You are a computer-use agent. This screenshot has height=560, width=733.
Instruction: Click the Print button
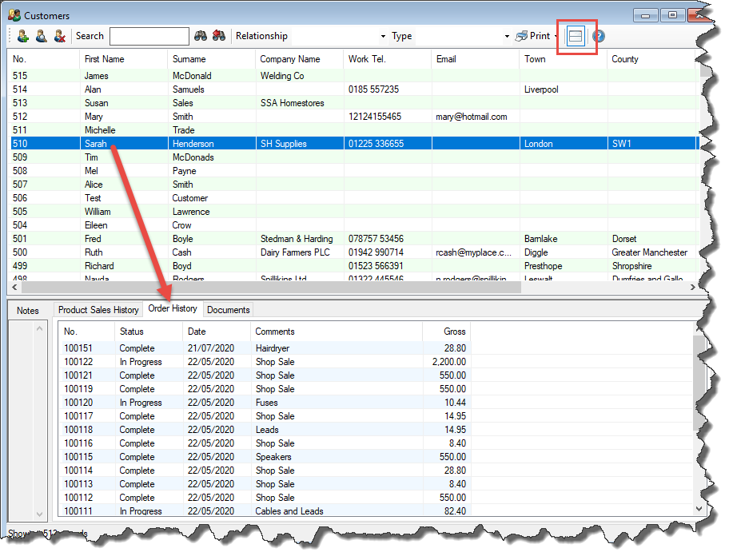[x=533, y=36]
